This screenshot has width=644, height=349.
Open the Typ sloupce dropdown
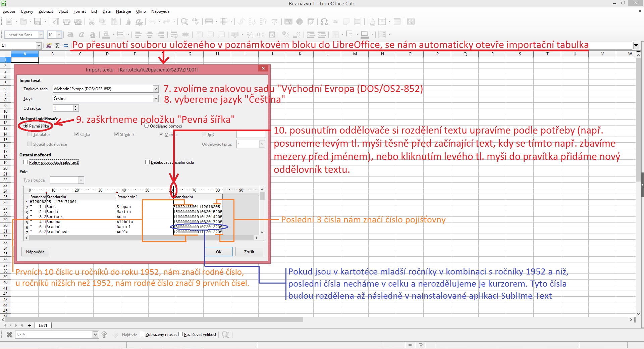pyautogui.click(x=81, y=180)
